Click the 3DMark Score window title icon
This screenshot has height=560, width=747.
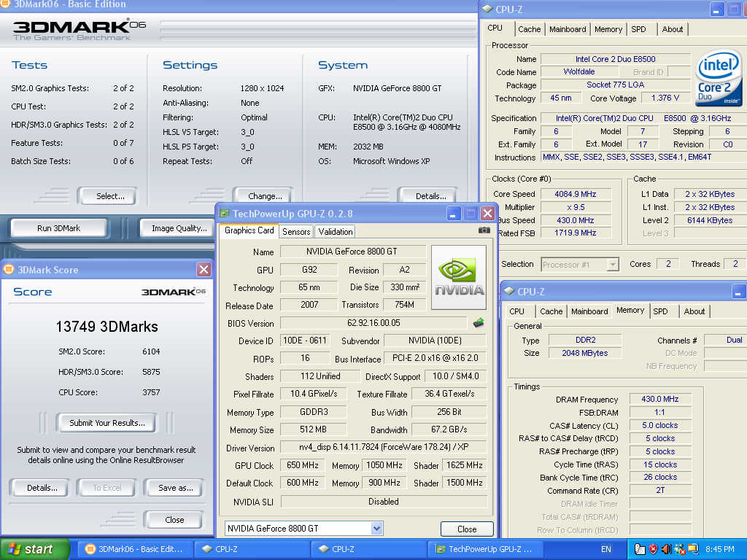[8, 270]
